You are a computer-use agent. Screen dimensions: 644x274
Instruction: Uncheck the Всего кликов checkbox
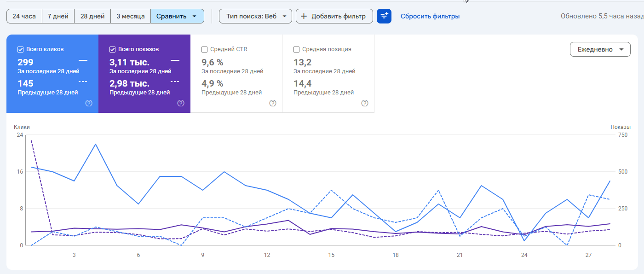pyautogui.click(x=21, y=49)
